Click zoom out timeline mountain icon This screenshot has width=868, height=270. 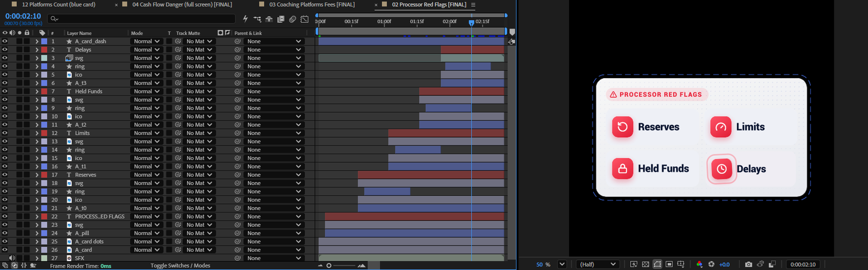pos(320,266)
